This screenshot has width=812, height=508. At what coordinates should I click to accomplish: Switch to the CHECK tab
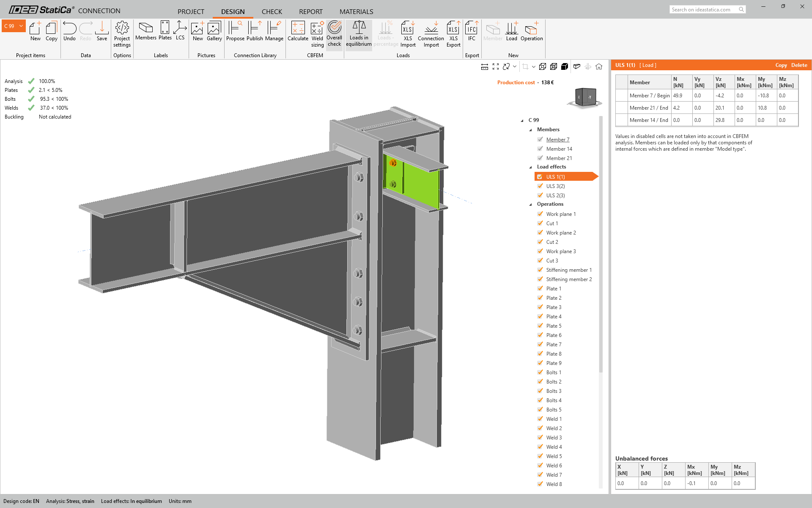(x=272, y=11)
